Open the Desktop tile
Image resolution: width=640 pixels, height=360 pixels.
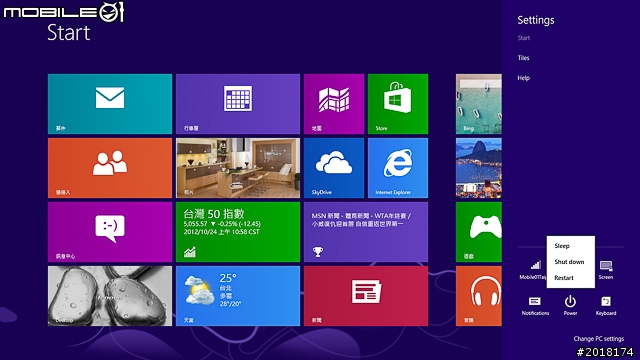pyautogui.click(x=110, y=296)
